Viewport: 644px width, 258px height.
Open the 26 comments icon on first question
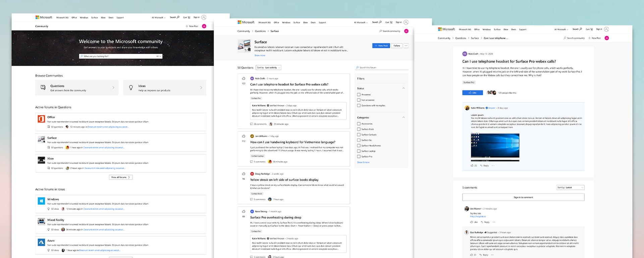(252, 124)
